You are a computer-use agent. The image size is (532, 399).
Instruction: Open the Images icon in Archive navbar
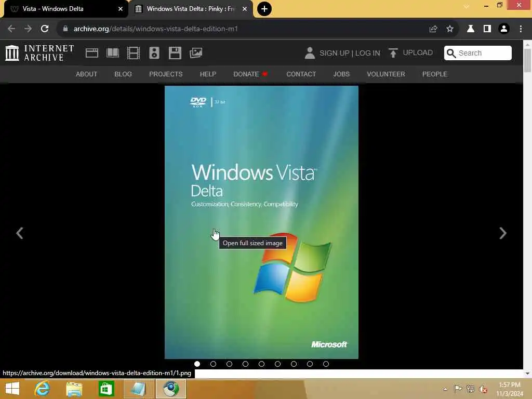(196, 53)
